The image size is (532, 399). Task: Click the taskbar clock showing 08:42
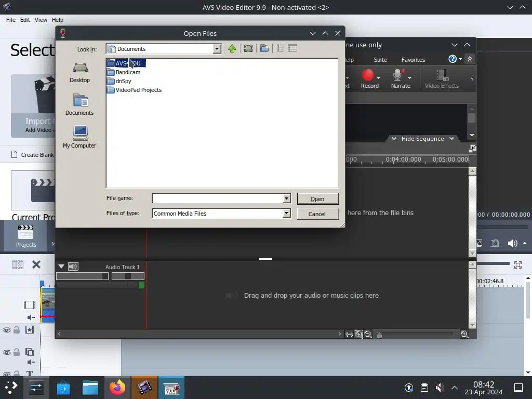(484, 388)
